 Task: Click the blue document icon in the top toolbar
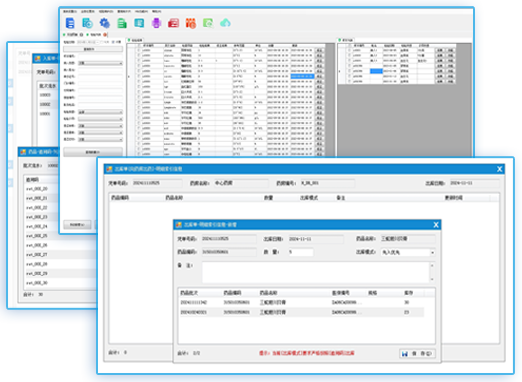tap(70, 23)
